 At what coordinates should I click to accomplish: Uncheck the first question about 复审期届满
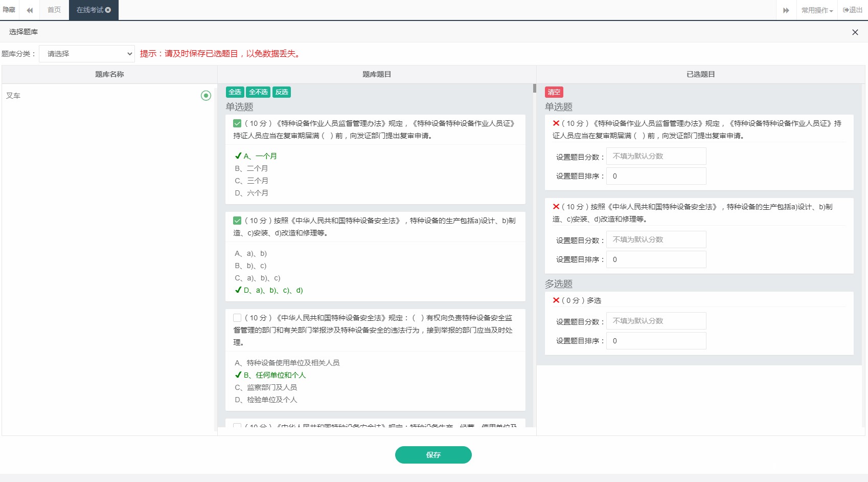(x=237, y=123)
